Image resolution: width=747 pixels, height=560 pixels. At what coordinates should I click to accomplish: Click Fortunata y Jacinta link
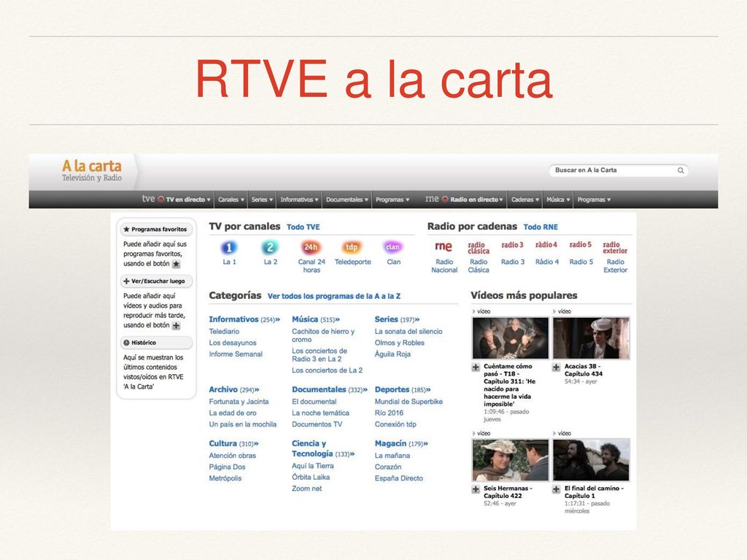239,402
